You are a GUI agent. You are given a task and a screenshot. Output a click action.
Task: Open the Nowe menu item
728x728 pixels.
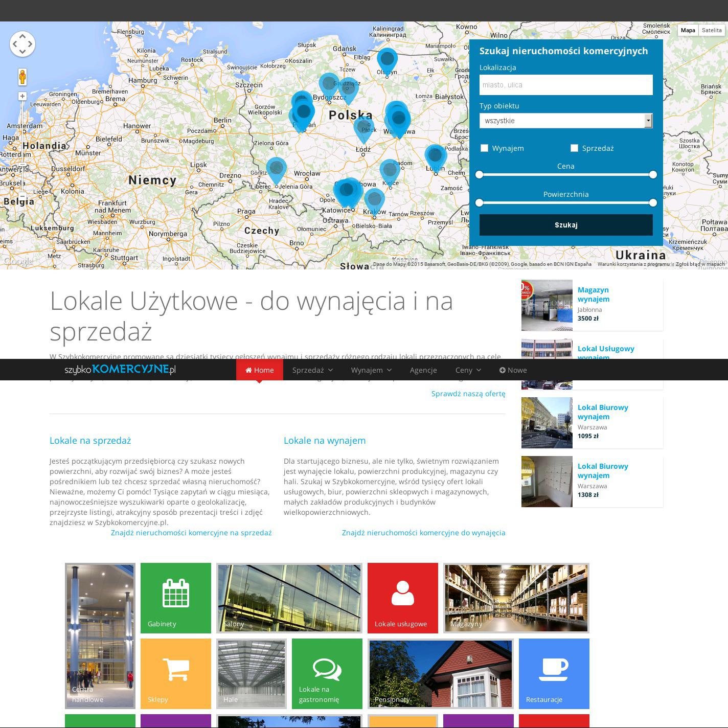pos(513,370)
